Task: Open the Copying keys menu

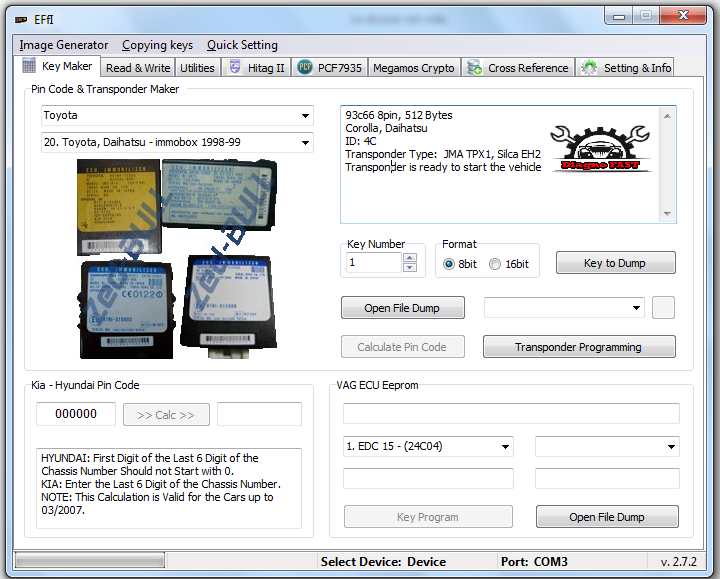Action: click(158, 45)
